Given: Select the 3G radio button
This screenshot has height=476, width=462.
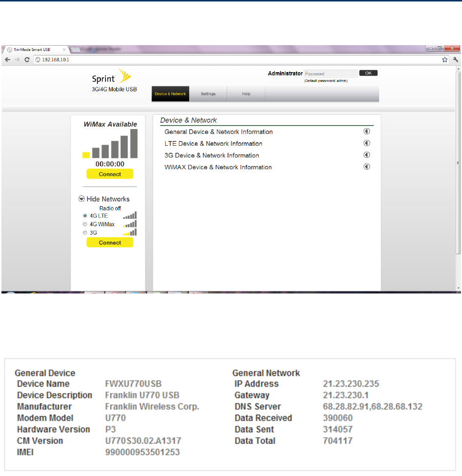Looking at the screenshot, I should click(x=85, y=233).
